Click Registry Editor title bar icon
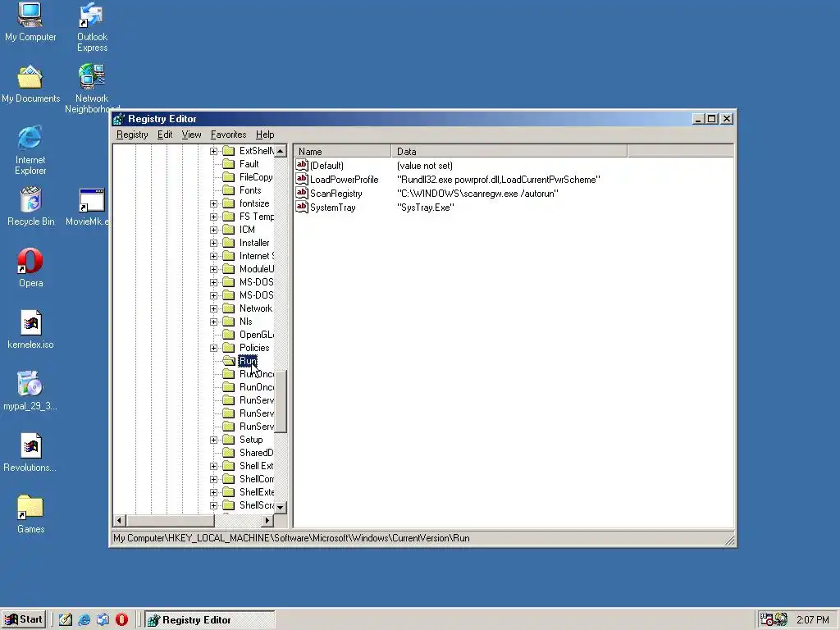The image size is (840, 630). click(119, 119)
